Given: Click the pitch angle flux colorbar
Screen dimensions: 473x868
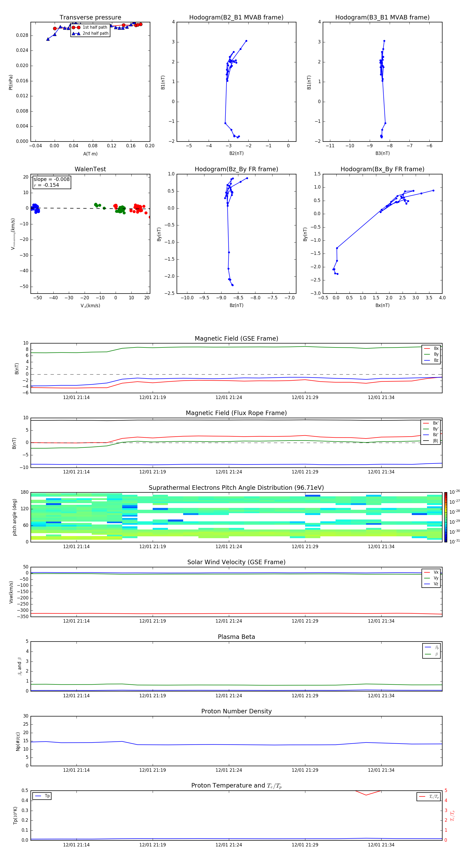Looking at the screenshot, I should click(x=445, y=517).
